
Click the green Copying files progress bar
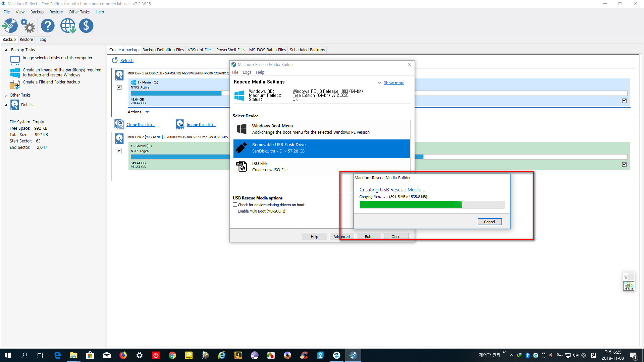(x=432, y=204)
